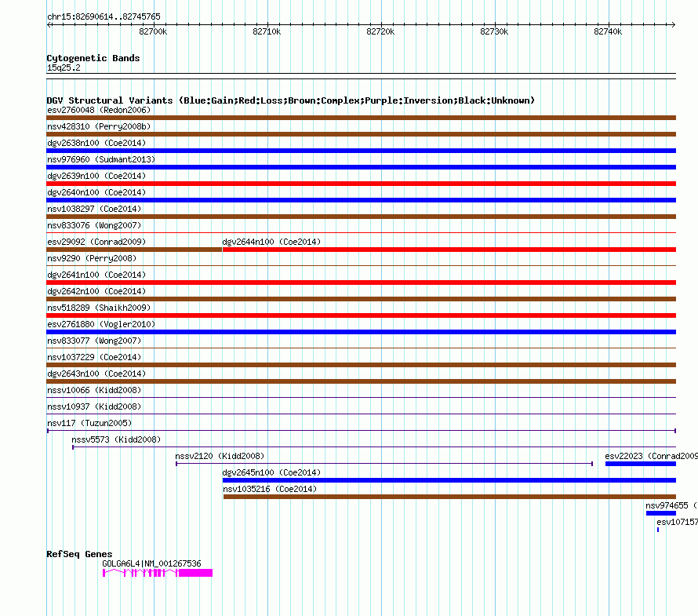The height and width of the screenshot is (616, 698).
Task: Open the nsv974655 variant label
Action: pos(671,505)
